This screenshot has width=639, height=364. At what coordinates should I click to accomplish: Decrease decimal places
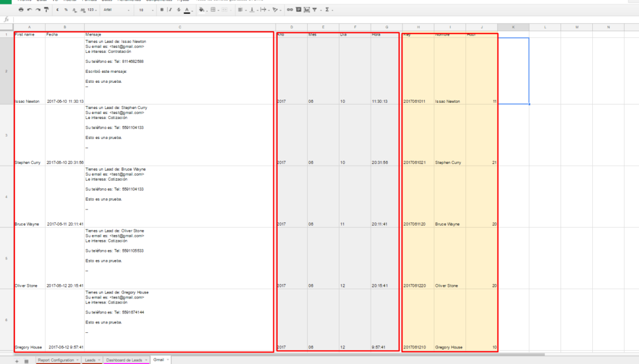(x=74, y=10)
